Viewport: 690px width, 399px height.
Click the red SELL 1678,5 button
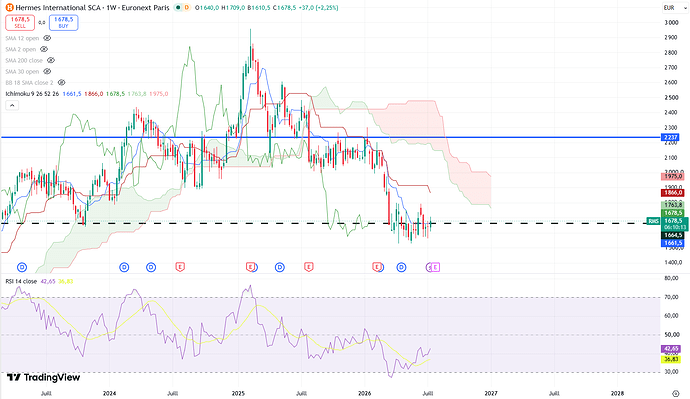20,22
